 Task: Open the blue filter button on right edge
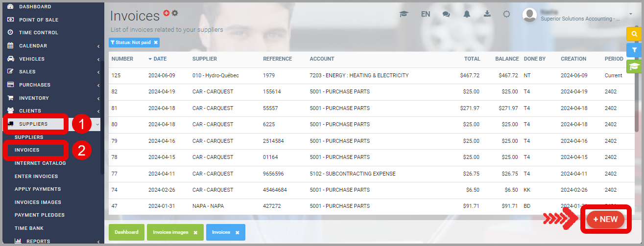click(634, 50)
